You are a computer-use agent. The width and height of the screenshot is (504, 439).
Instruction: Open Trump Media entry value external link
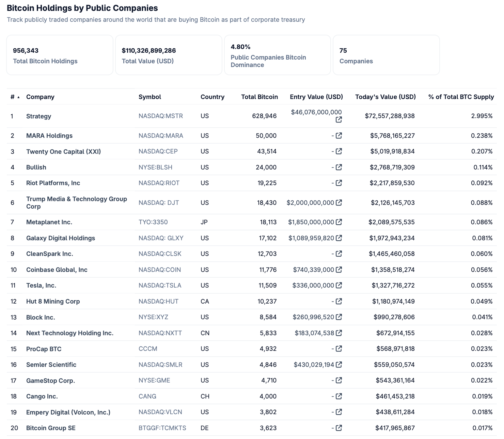(x=338, y=202)
